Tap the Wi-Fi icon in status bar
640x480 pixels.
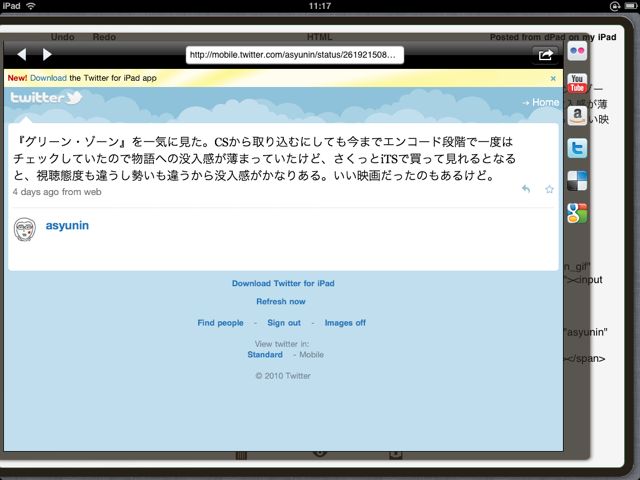pos(31,6)
